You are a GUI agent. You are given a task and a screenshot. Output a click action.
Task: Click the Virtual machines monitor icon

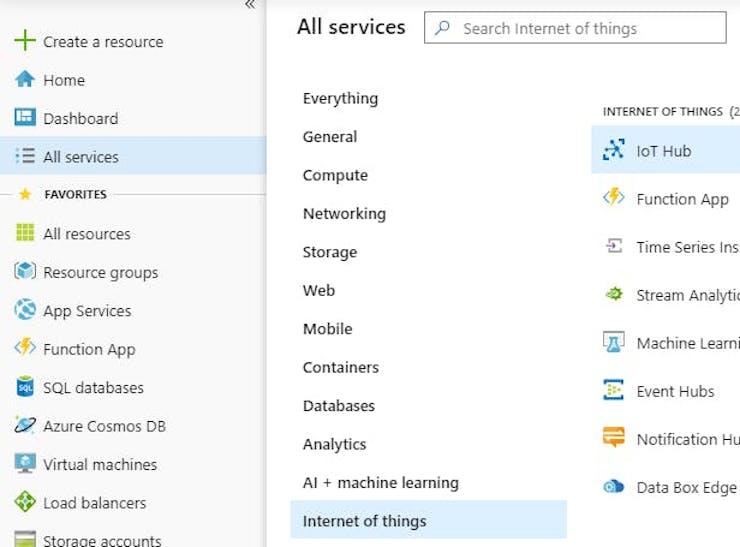point(25,463)
